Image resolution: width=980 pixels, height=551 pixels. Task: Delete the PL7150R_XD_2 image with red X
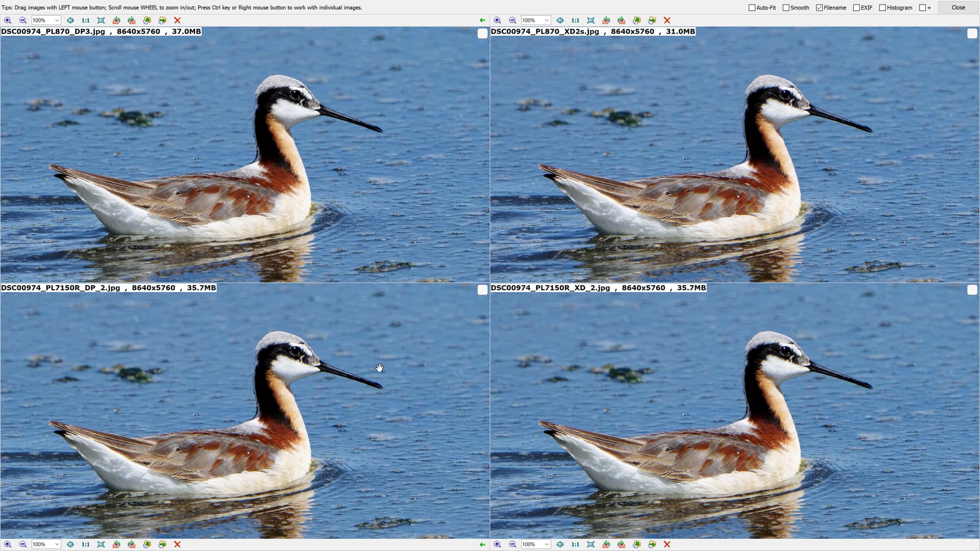(667, 544)
